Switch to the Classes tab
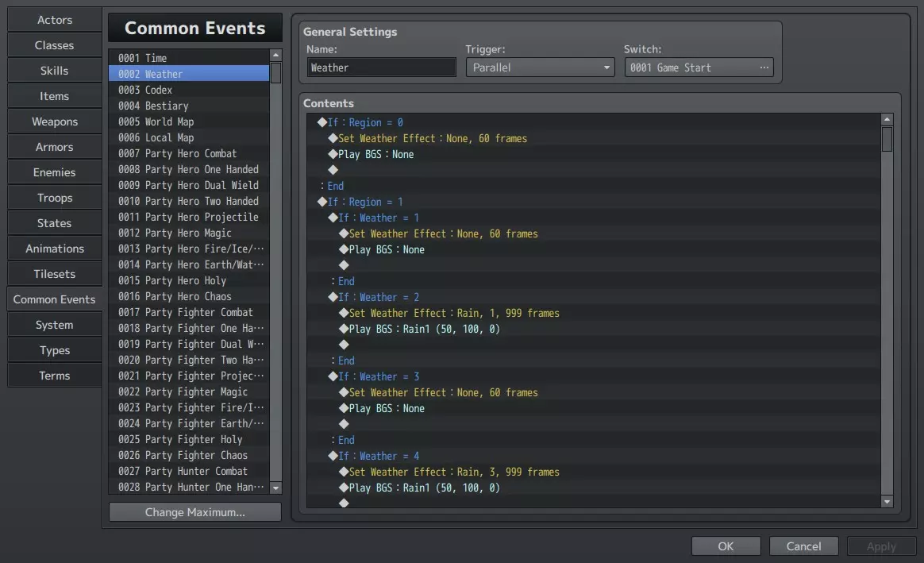Viewport: 924px width, 563px height. [54, 44]
